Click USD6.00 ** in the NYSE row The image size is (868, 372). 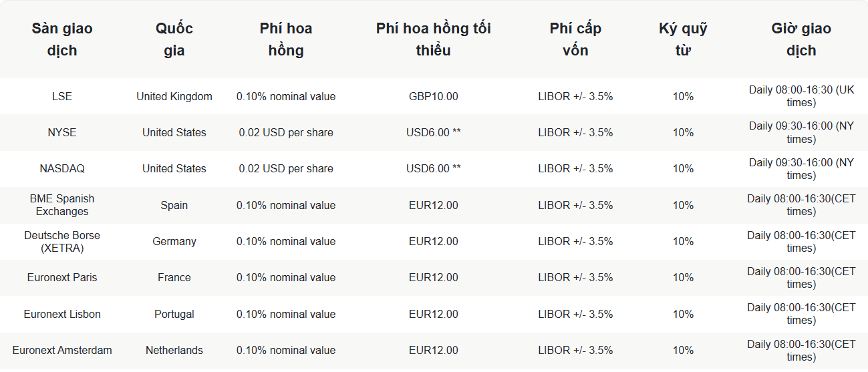click(x=434, y=132)
